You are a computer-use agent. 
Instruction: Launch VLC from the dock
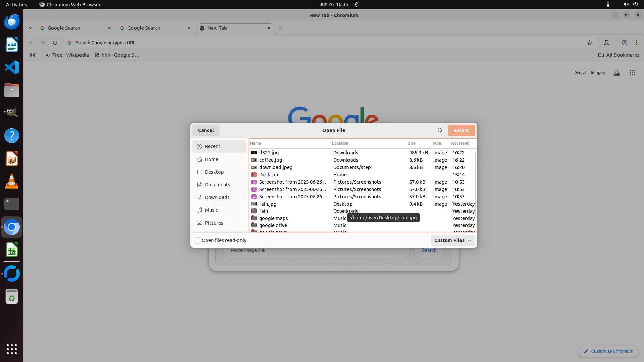[x=12, y=182]
